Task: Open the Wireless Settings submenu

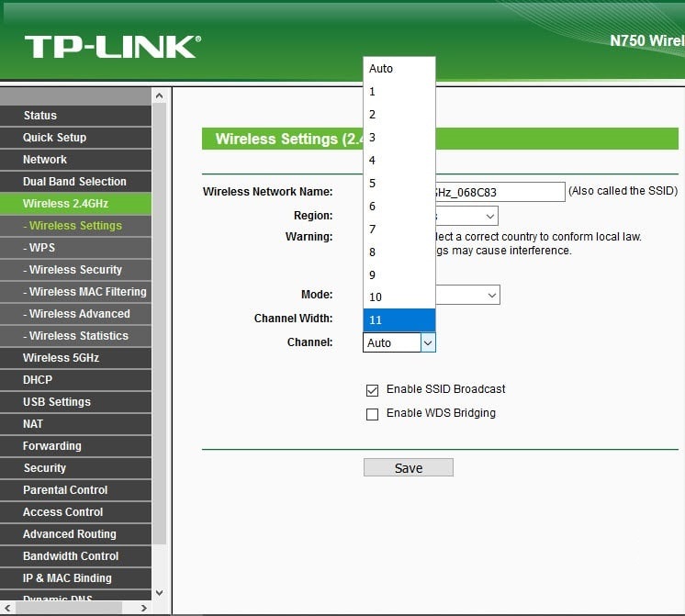Action: (75, 226)
